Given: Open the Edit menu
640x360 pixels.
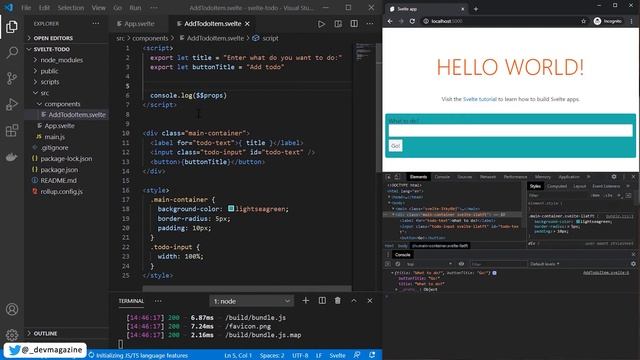Looking at the screenshot, I should (x=44, y=8).
